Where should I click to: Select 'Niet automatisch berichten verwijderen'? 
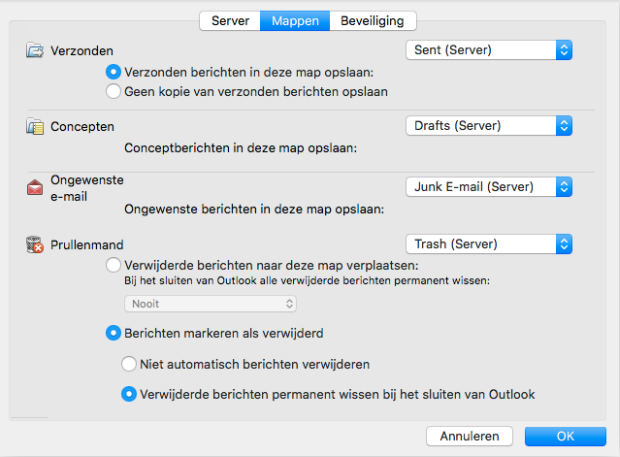(128, 364)
